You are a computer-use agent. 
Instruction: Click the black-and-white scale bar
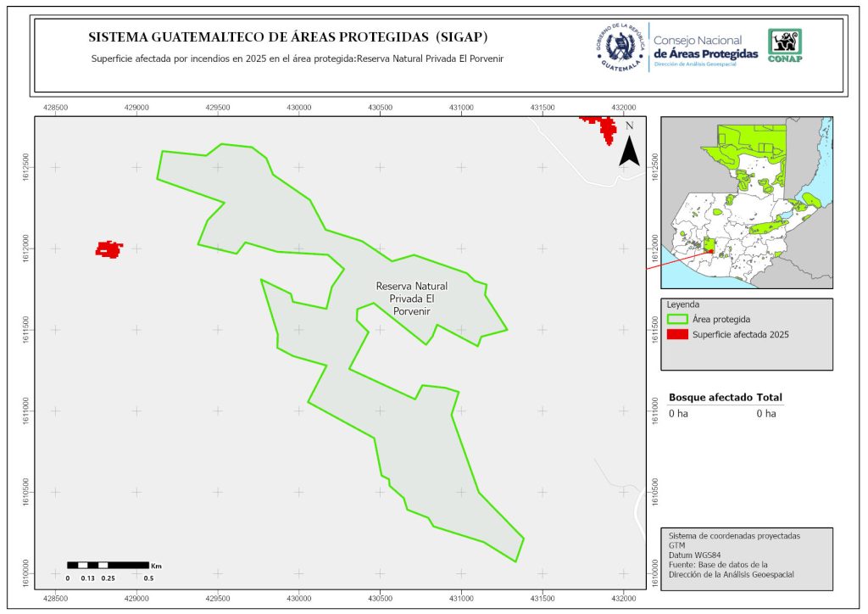108,565
